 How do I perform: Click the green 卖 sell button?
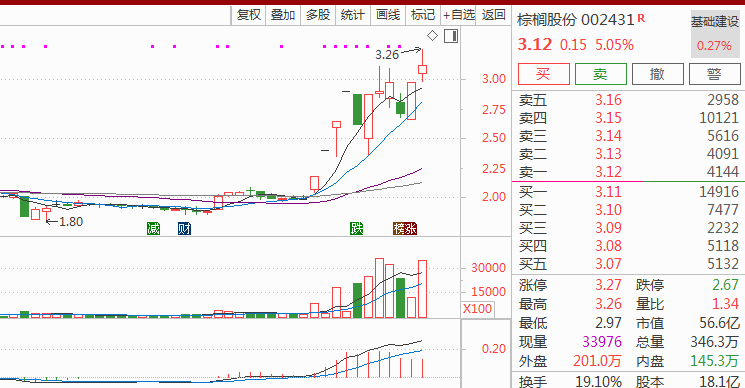pos(601,74)
